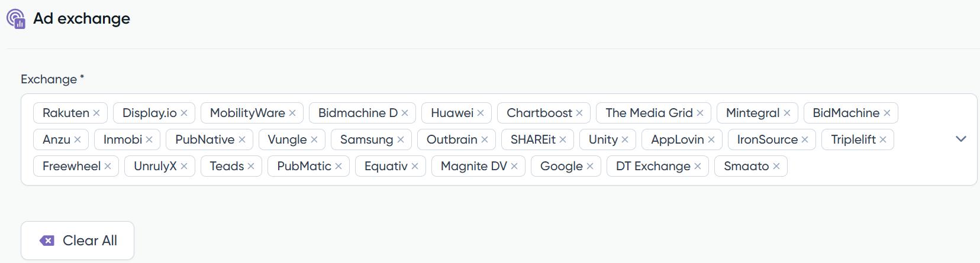The width and height of the screenshot is (980, 263).
Task: Deselect the Triplelift exchange
Action: pos(883,139)
